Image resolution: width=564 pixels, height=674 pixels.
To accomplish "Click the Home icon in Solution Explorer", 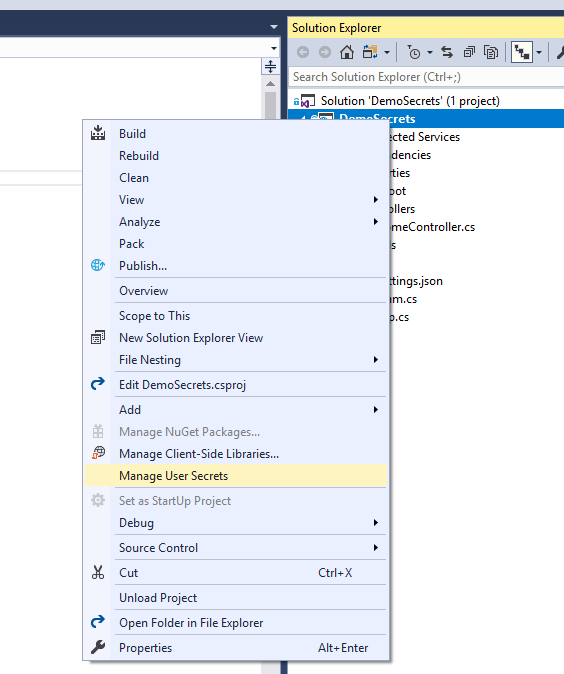I will click(x=347, y=52).
